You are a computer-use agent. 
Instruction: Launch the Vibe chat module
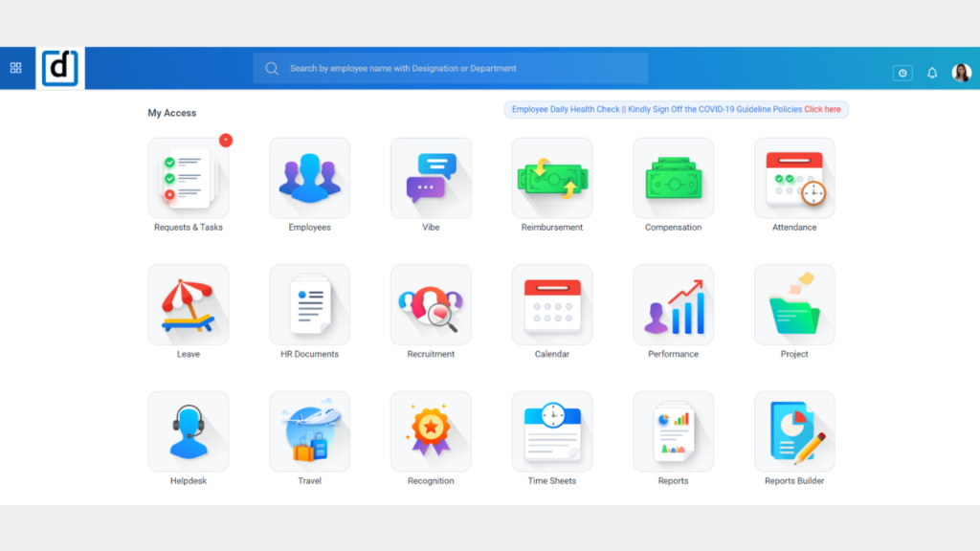431,179
